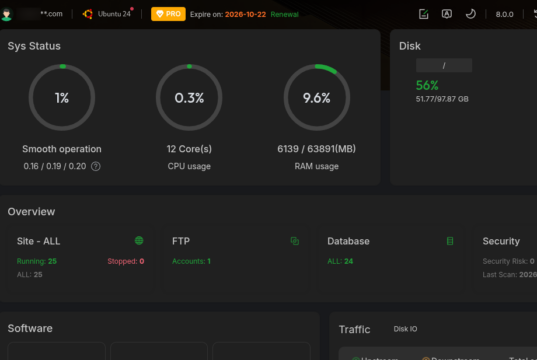Click the globe icon in Site card
The width and height of the screenshot is (537, 360).
click(139, 241)
